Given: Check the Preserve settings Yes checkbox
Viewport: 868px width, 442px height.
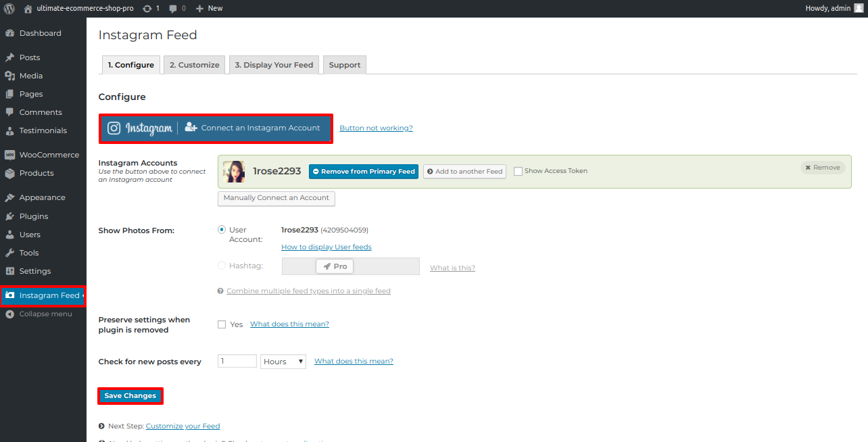Looking at the screenshot, I should tap(222, 324).
